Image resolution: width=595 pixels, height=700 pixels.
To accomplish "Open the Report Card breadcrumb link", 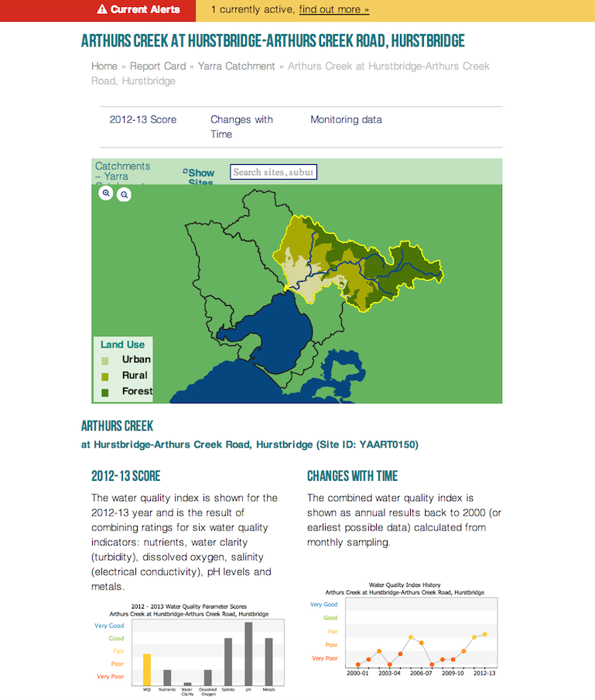I will click(158, 66).
